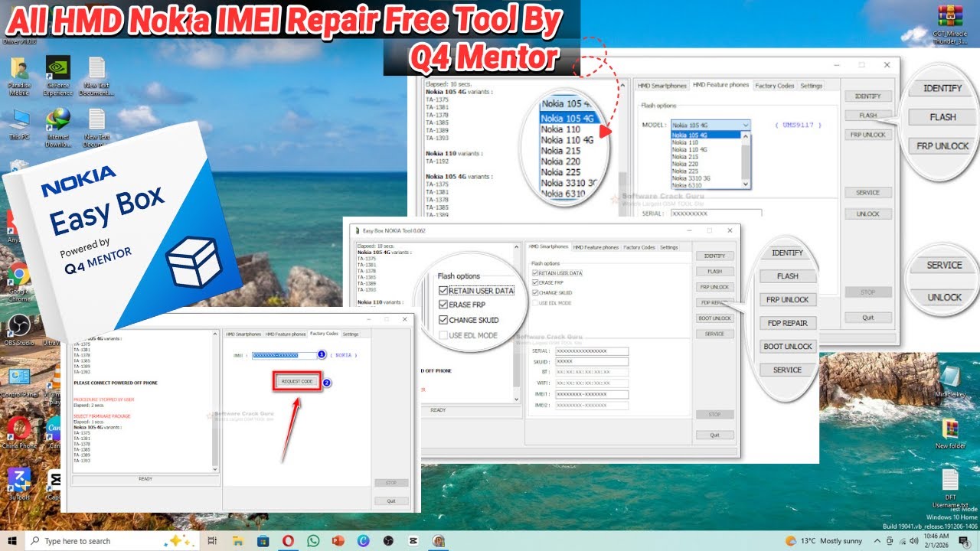This screenshot has height=551, width=980.
Task: Open the DFT Username.txt file icon
Action: coord(950,490)
